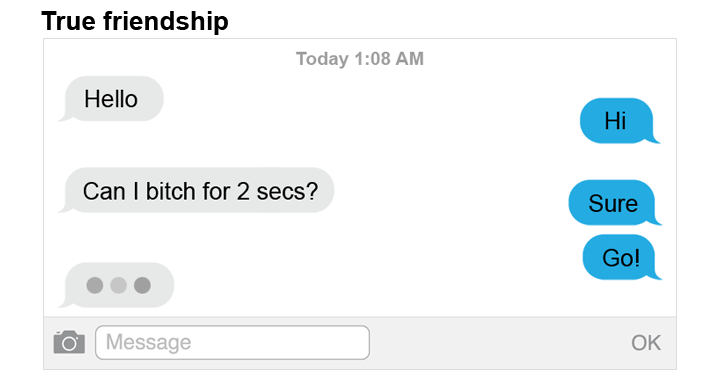Image resolution: width=720 pixels, height=378 pixels.
Task: Click the OK button in the bottom bar
Action: (x=646, y=343)
